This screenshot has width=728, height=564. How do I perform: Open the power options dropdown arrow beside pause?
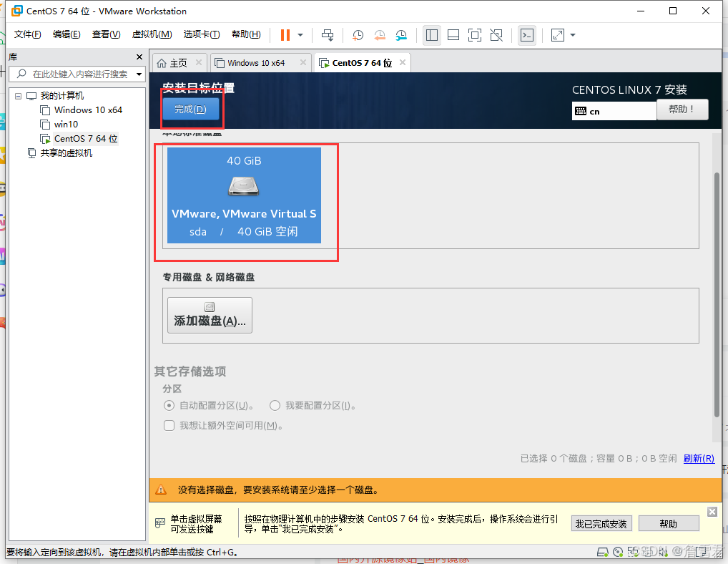[300, 35]
